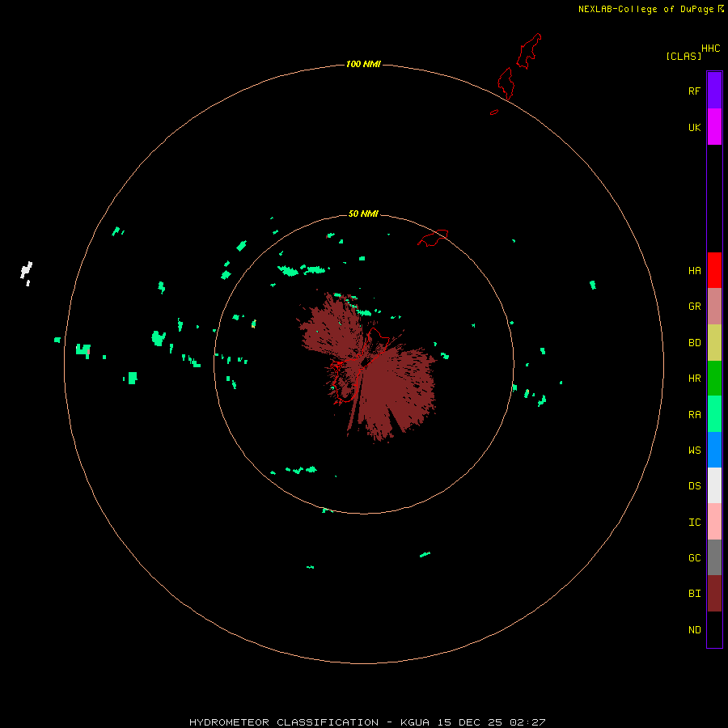Click the DS white legend swatch
Screen dimensions: 728x728
pyautogui.click(x=714, y=485)
